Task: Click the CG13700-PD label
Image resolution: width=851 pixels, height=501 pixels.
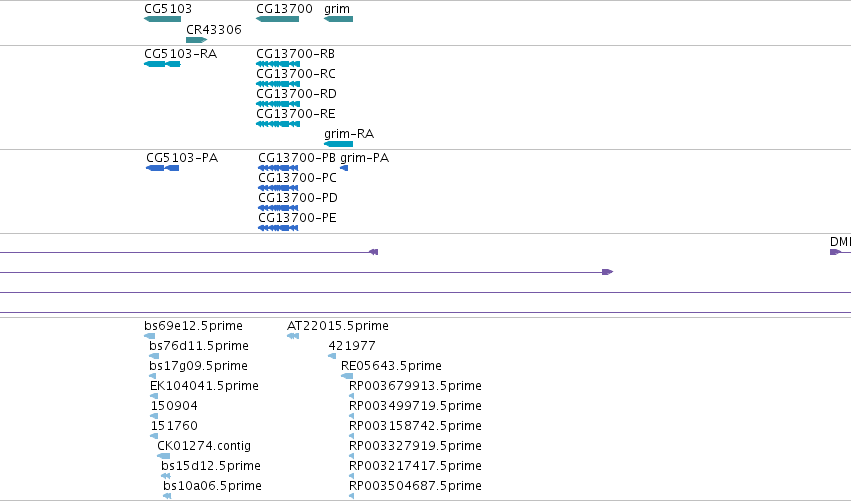Action: 298,198
